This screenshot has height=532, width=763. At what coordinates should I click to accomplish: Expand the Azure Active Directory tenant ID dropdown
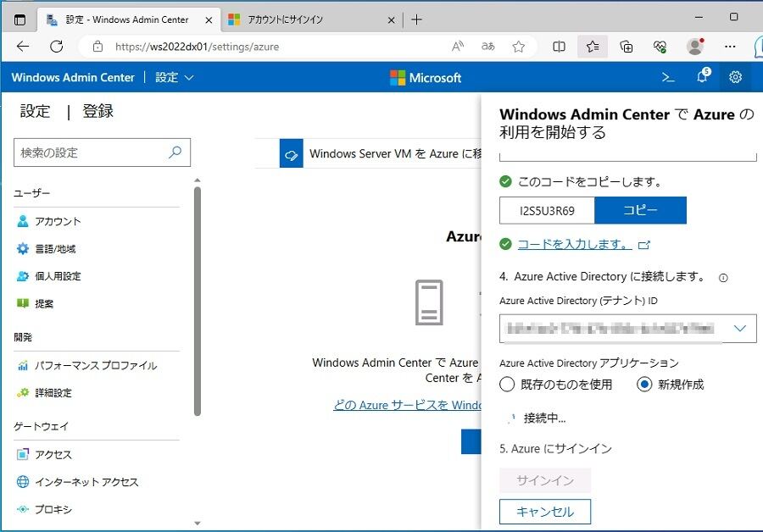[x=739, y=328]
